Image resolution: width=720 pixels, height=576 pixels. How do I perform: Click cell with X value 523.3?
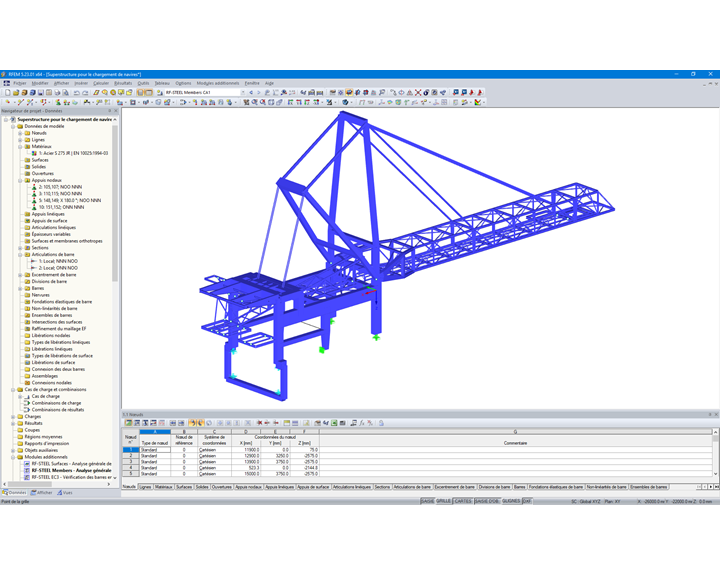[x=246, y=468]
